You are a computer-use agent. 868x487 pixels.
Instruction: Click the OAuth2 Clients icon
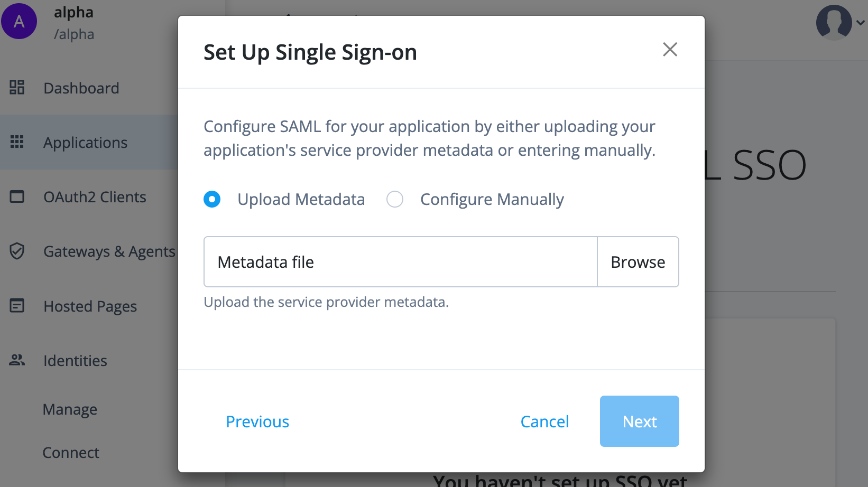coord(16,196)
